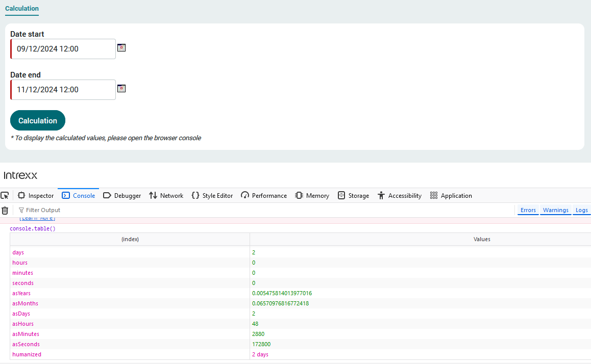Click the asMinutes value 2880
Image resolution: width=591 pixels, height=364 pixels.
pos(258,333)
